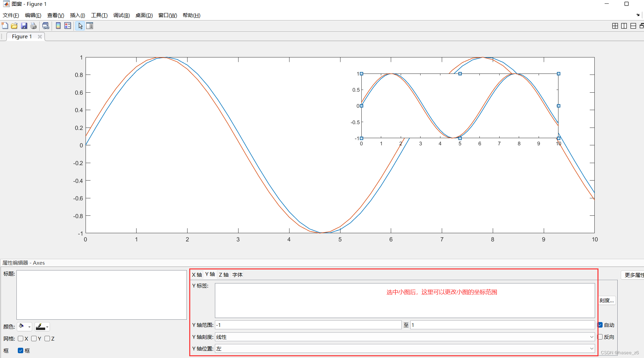Click the main plot x-axis label 9
This screenshot has height=358, width=644.
[543, 239]
